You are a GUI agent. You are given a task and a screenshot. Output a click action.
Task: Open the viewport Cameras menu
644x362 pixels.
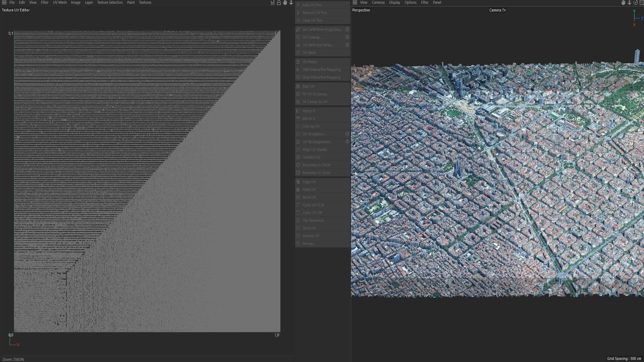[378, 2]
